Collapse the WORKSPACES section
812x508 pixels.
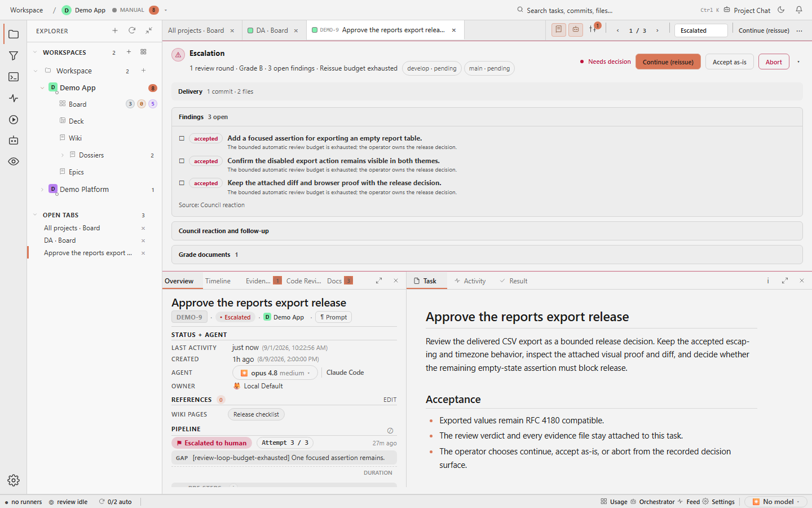35,52
